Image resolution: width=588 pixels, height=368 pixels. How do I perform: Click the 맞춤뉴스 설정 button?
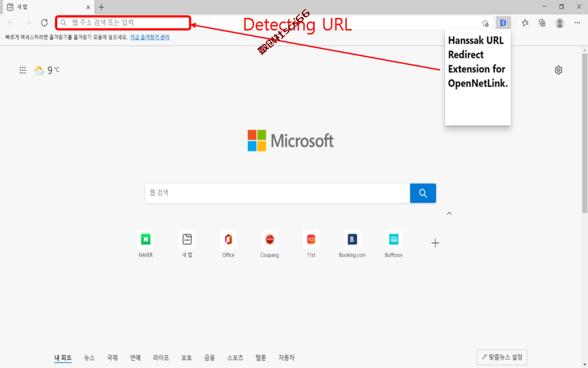tap(502, 357)
